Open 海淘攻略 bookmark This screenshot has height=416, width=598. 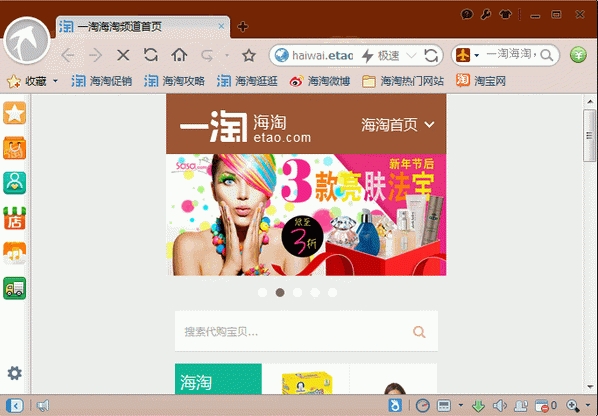(174, 81)
